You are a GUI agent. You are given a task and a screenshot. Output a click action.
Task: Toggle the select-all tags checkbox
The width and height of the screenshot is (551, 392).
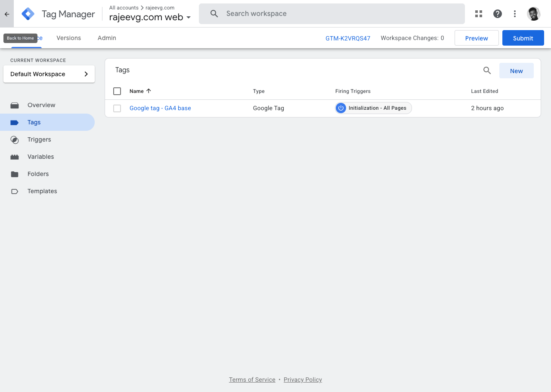tap(117, 91)
